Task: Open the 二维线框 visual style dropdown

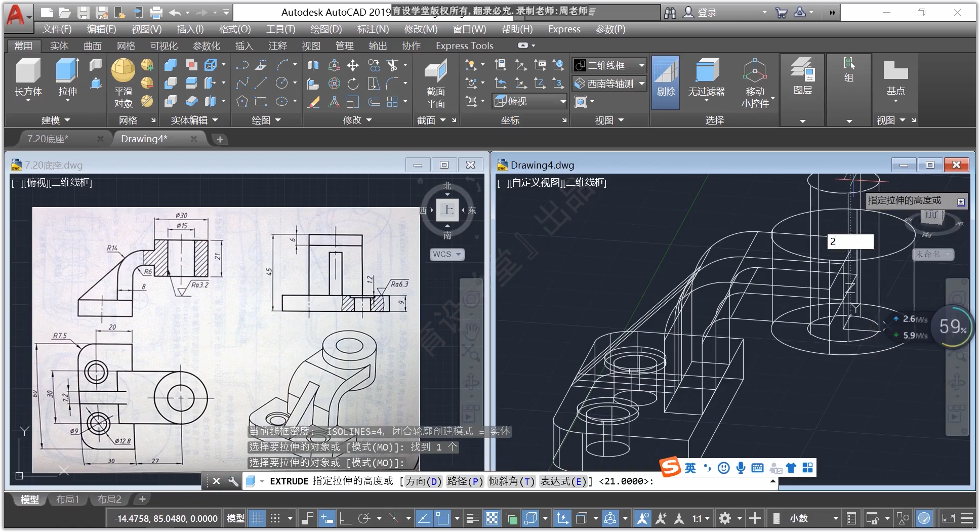Action: [610, 65]
